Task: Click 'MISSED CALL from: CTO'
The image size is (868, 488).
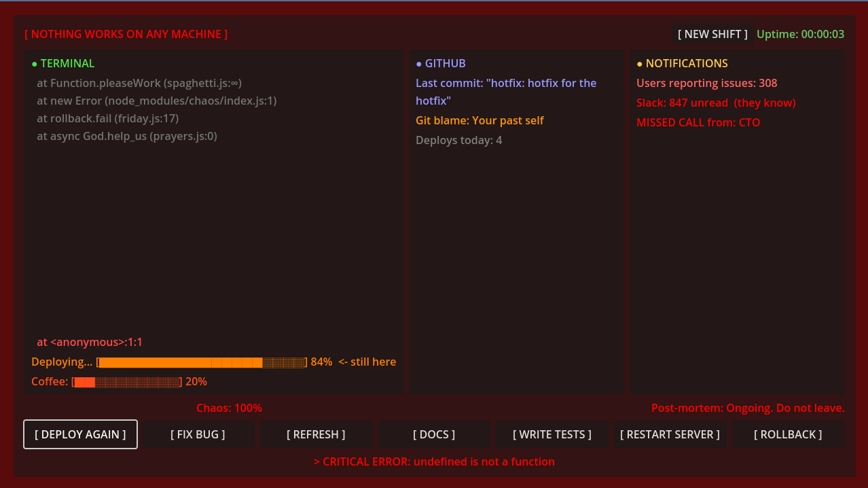Action: (698, 122)
